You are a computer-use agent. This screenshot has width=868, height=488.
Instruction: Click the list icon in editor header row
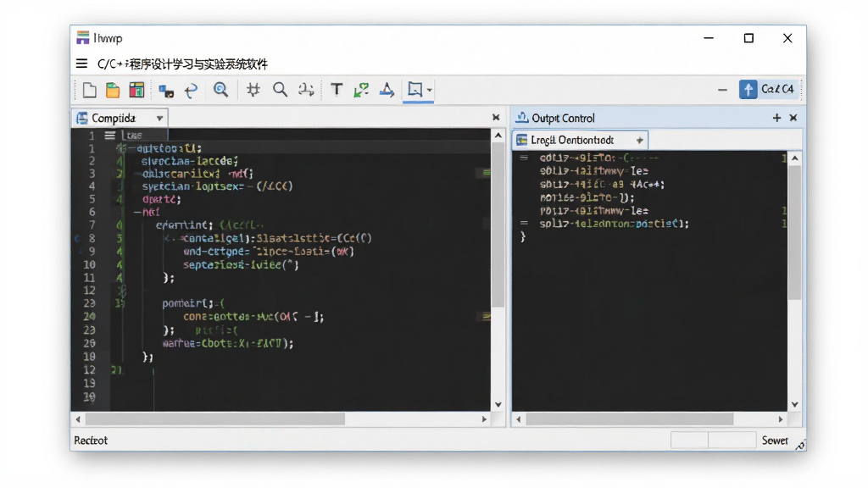click(x=109, y=135)
